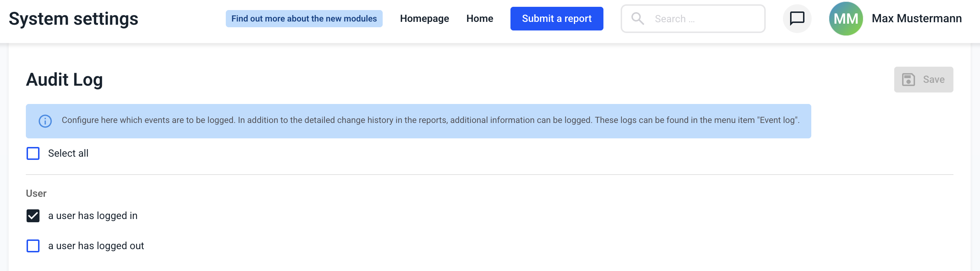Image resolution: width=980 pixels, height=271 pixels.
Task: Open the Homepage menu item
Action: click(424, 19)
